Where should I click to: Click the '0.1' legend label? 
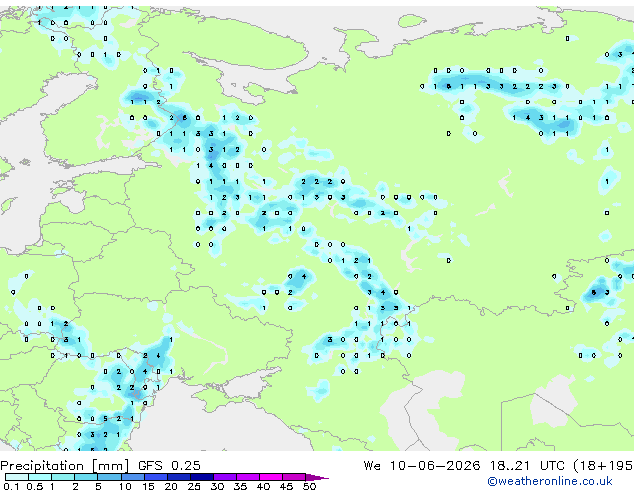pyautogui.click(x=11, y=486)
